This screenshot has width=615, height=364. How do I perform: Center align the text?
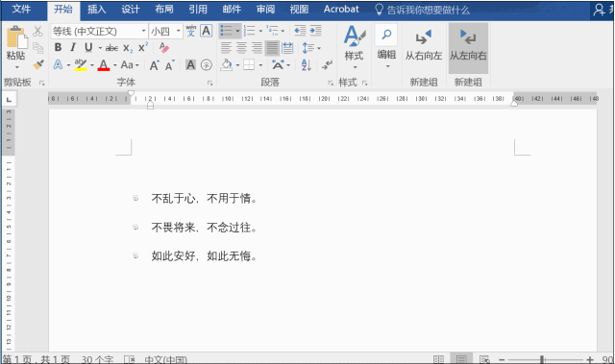pos(241,48)
